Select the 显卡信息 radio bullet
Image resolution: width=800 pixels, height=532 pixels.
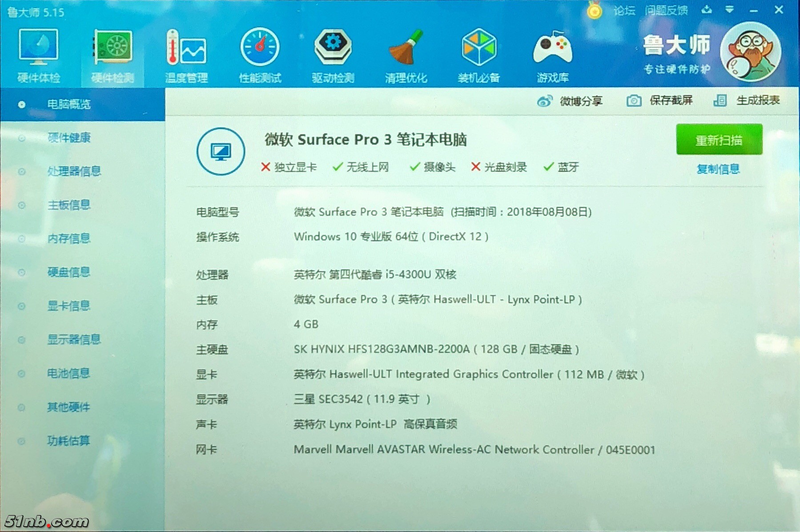[21, 306]
